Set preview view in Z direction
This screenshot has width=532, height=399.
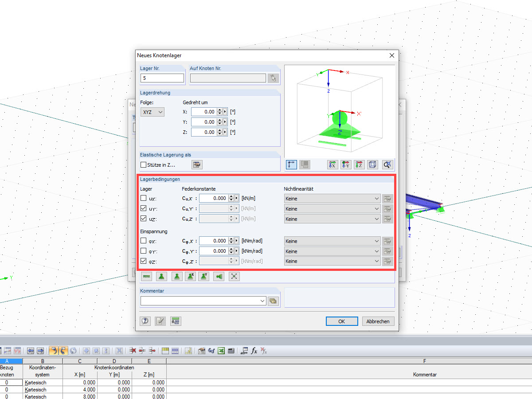(360, 164)
